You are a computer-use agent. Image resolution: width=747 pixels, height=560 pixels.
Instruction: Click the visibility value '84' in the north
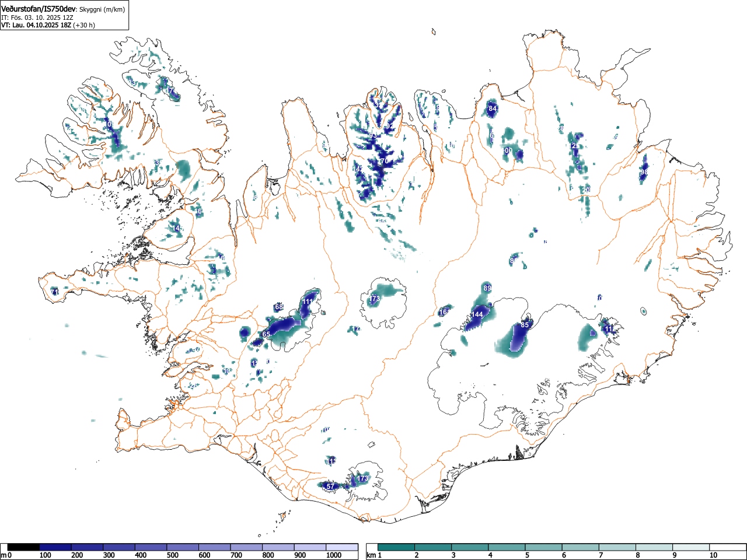click(492, 108)
